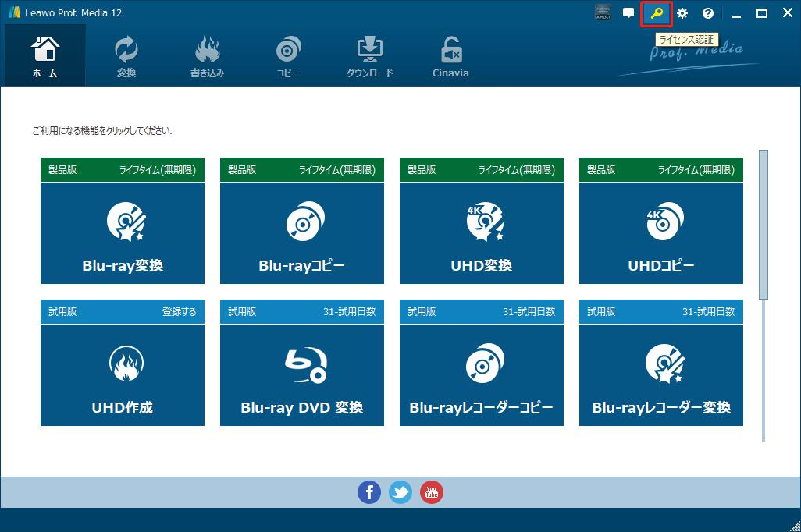Open the help question mark icon
Screen dimensions: 801x532
pyautogui.click(x=707, y=13)
